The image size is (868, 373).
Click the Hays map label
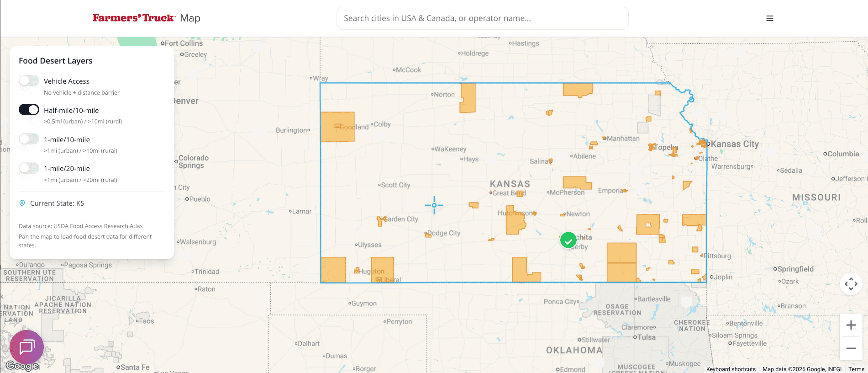pyautogui.click(x=471, y=159)
